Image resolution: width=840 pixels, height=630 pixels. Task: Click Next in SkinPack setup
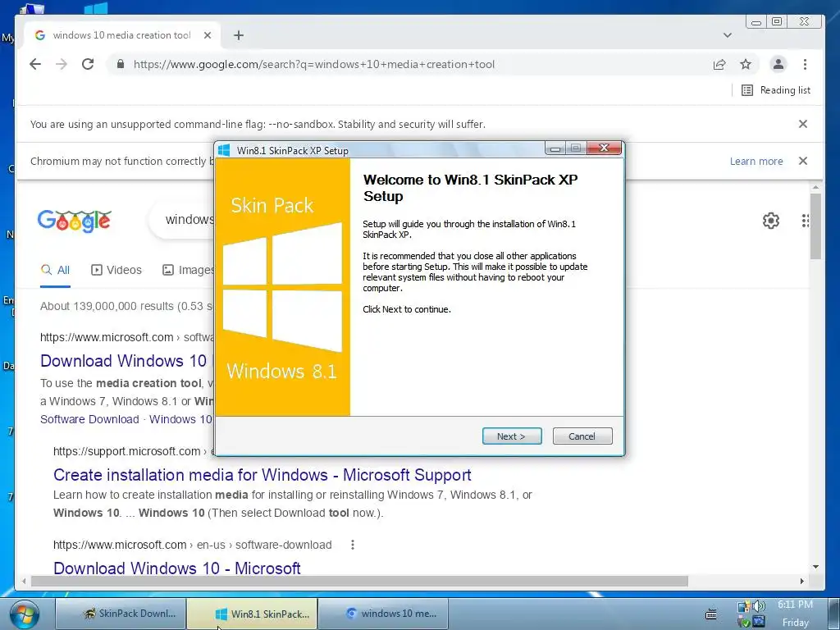(512, 436)
